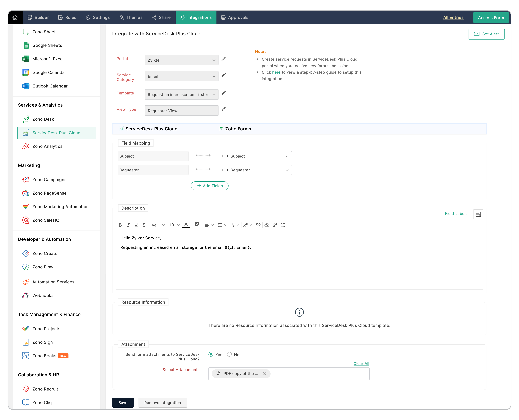
Task: Open the Zoho Forms Subject mapping dropdown
Action: [x=255, y=156]
